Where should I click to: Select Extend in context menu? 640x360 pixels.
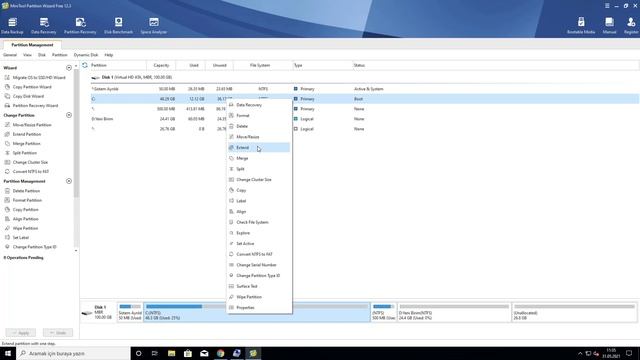coord(259,147)
